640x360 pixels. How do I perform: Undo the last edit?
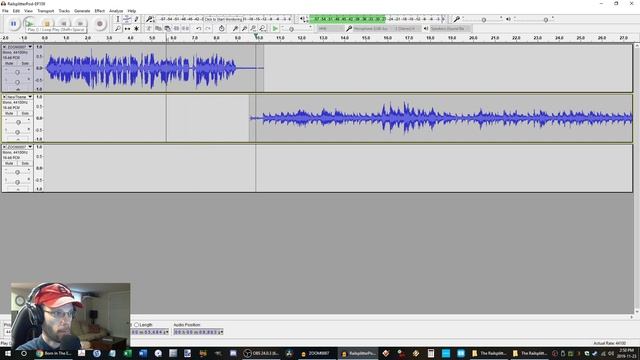198,29
